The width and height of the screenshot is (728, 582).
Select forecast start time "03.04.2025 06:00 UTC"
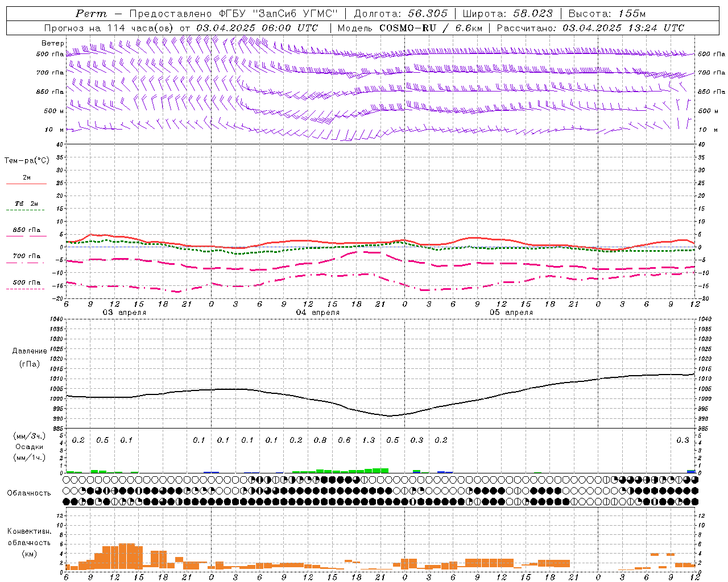tap(257, 28)
